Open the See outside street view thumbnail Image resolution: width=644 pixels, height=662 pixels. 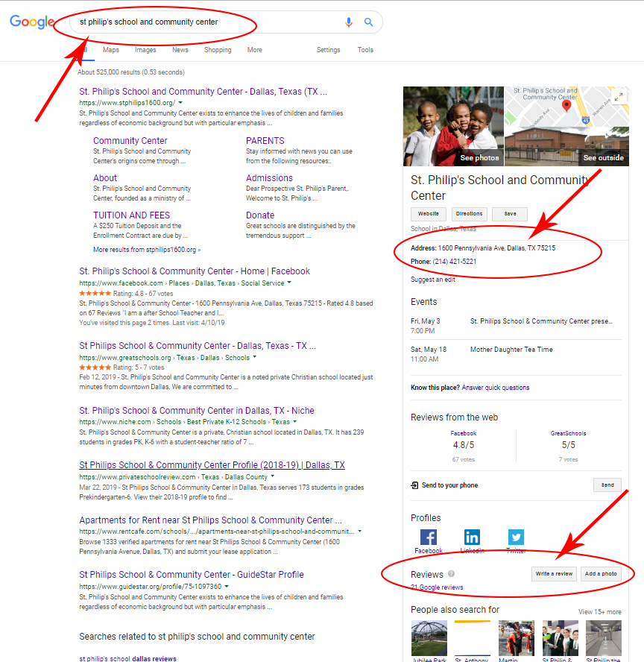tap(566, 147)
